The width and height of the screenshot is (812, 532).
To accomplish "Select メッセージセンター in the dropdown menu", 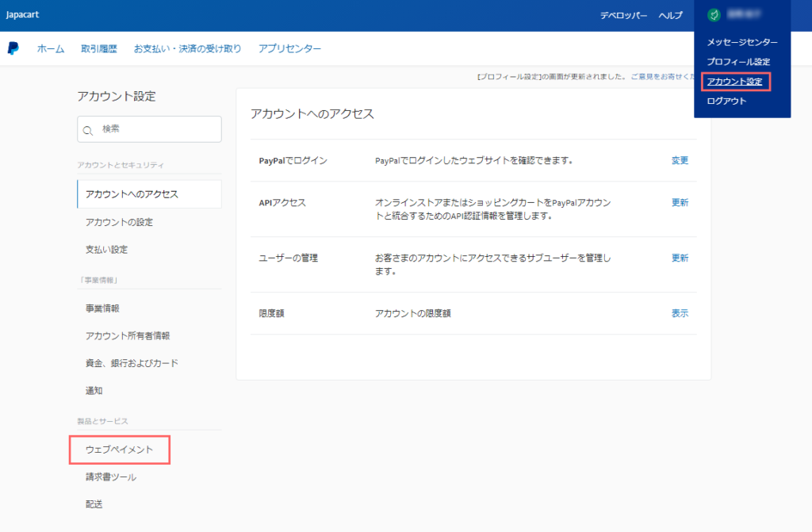I will 742,42.
